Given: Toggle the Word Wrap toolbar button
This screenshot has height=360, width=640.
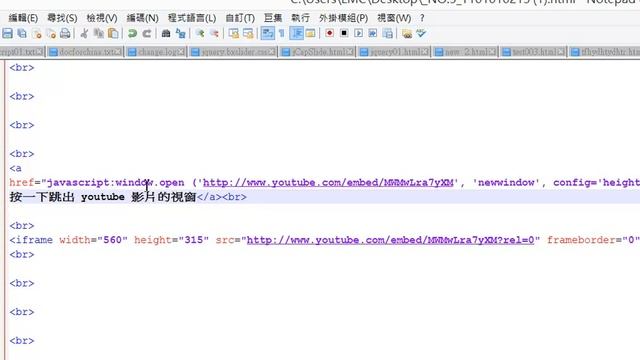Looking at the screenshot, I should 267,33.
